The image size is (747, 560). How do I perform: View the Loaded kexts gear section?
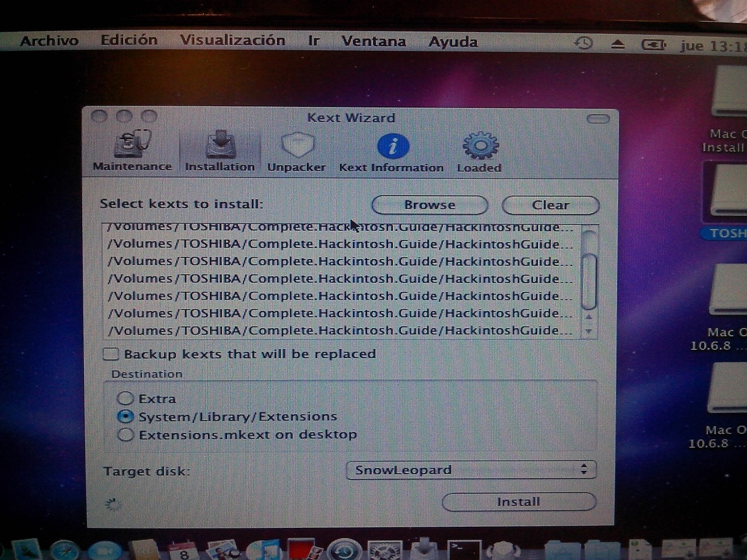479,153
